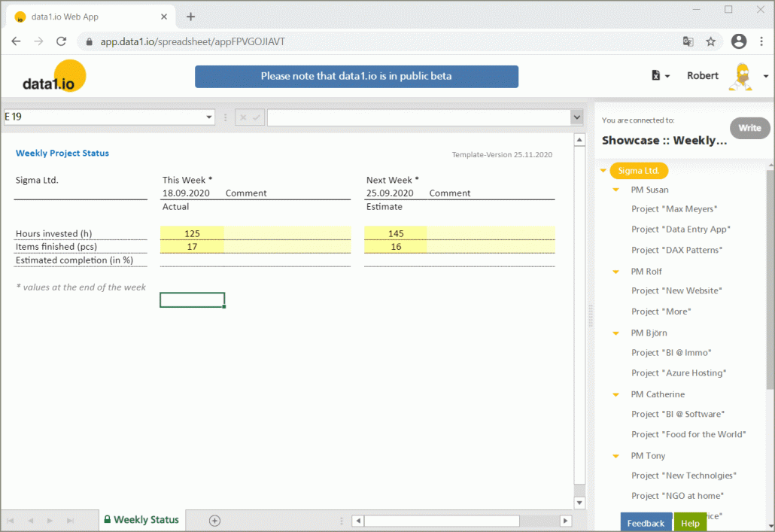This screenshot has height=532, width=775.
Task: Click spreadsheet vertical scroll down arrow
Action: (x=579, y=503)
